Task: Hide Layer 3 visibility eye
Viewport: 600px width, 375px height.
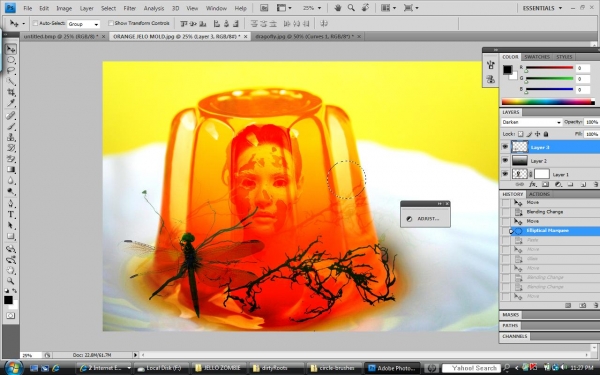Action: pyautogui.click(x=505, y=147)
